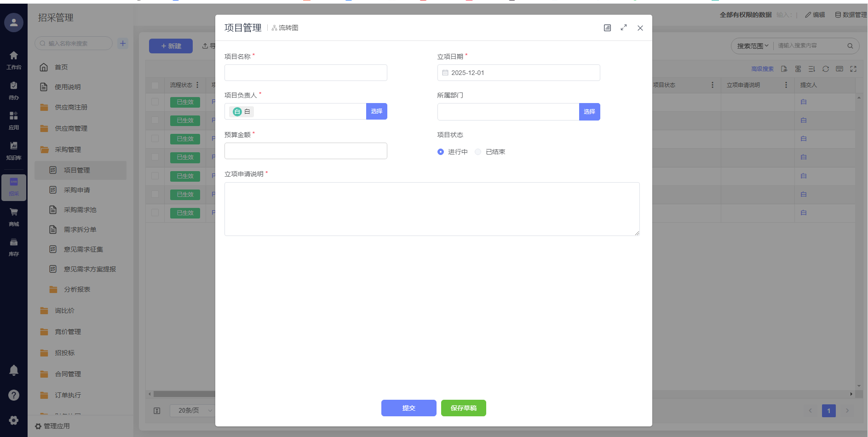Viewport: 868px width, 437px height.
Task: Open the 商城 shopping cart icon
Action: coord(14,216)
